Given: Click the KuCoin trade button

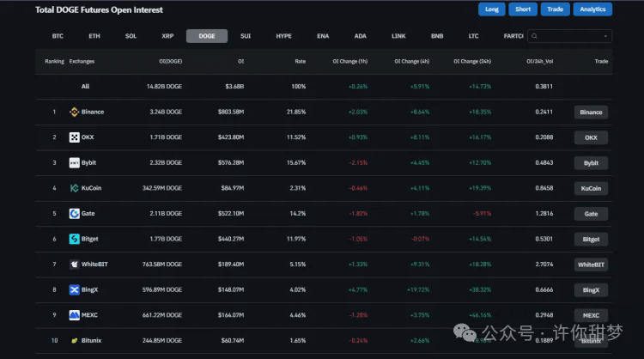Looking at the screenshot, I should (x=591, y=189).
